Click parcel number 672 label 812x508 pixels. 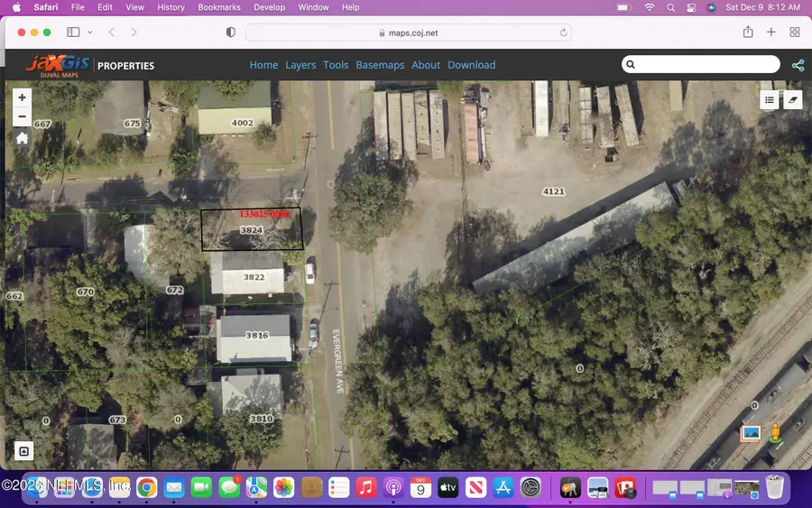pyautogui.click(x=174, y=290)
